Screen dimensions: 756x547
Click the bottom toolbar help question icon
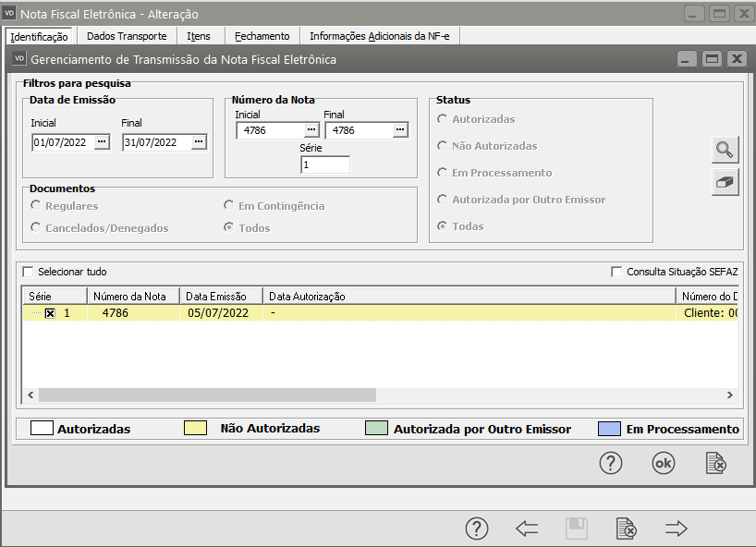476,529
